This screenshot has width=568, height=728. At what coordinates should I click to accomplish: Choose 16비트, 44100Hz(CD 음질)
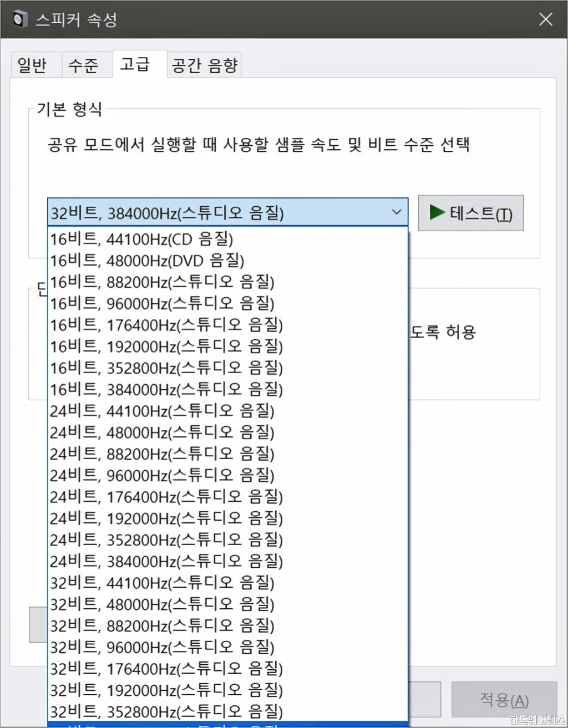[228, 239]
